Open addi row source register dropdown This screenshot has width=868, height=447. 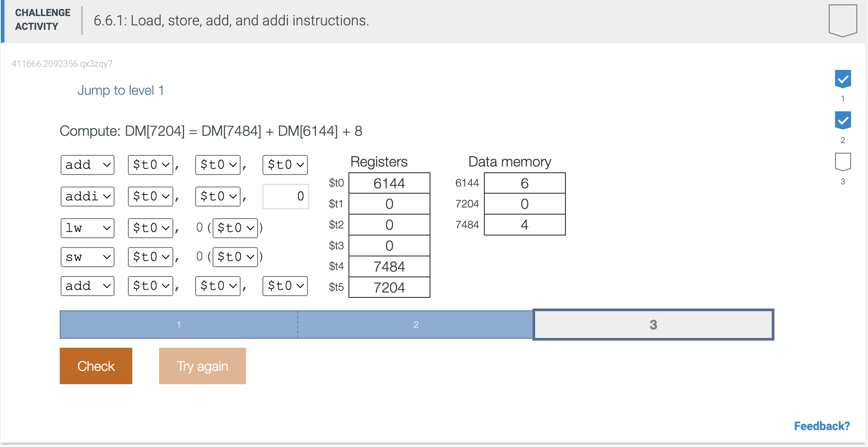click(x=218, y=196)
